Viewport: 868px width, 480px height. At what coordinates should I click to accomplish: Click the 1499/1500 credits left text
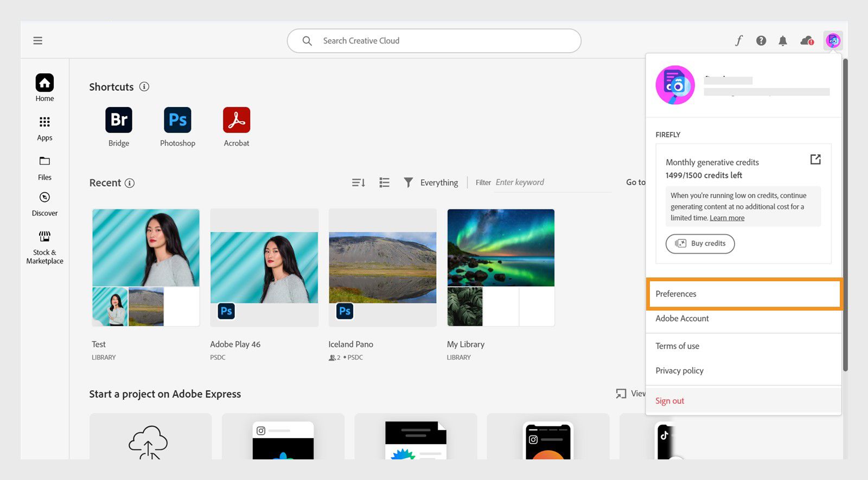[704, 175]
